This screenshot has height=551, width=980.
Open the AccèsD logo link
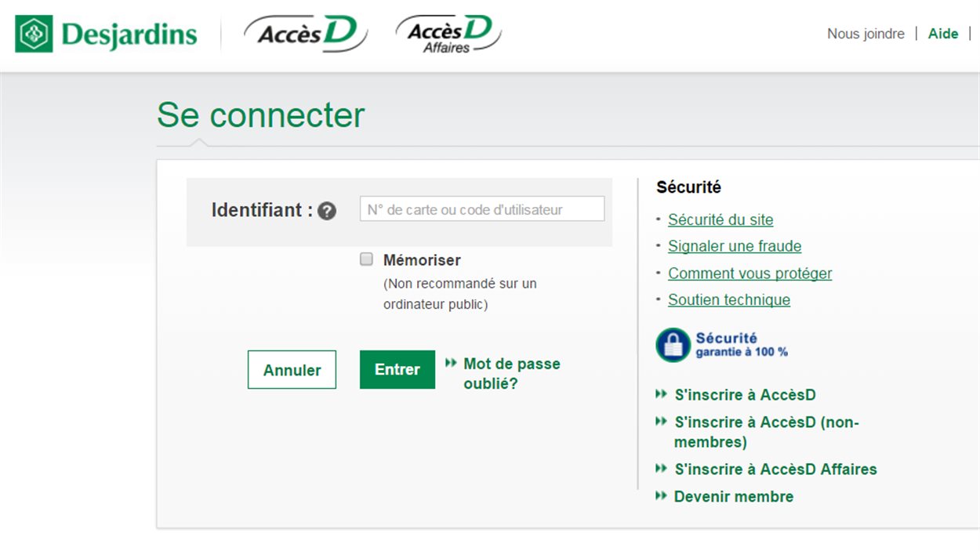click(x=305, y=34)
